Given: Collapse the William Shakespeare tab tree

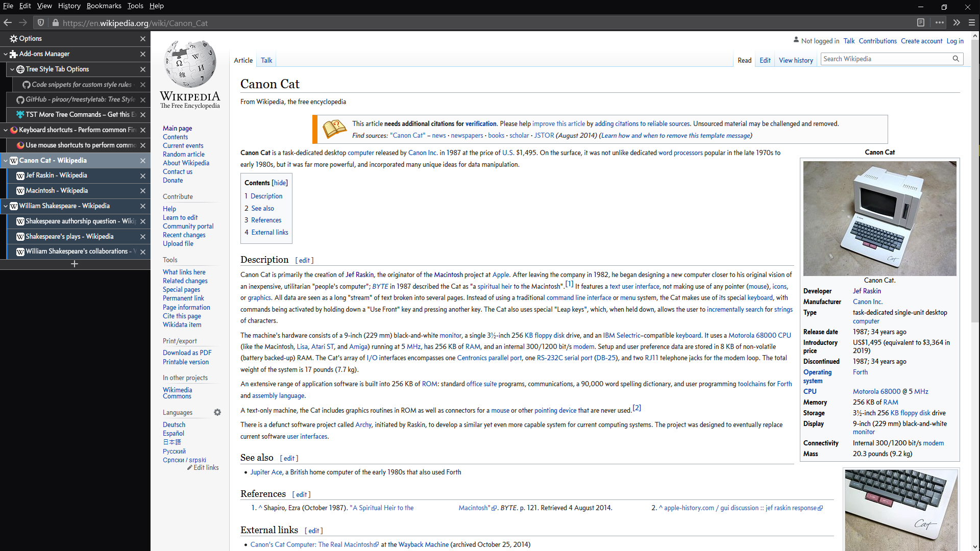Looking at the screenshot, I should pos(6,206).
